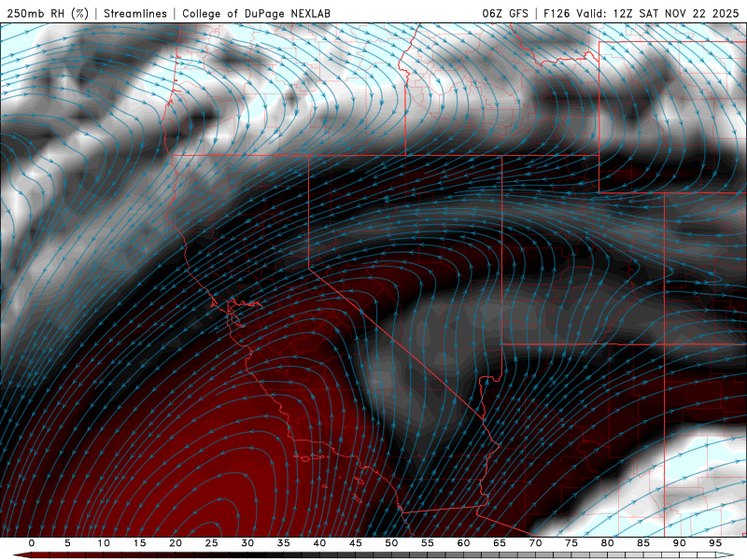Click the colorbar label "0"
The height and width of the screenshot is (560, 747).
point(32,543)
